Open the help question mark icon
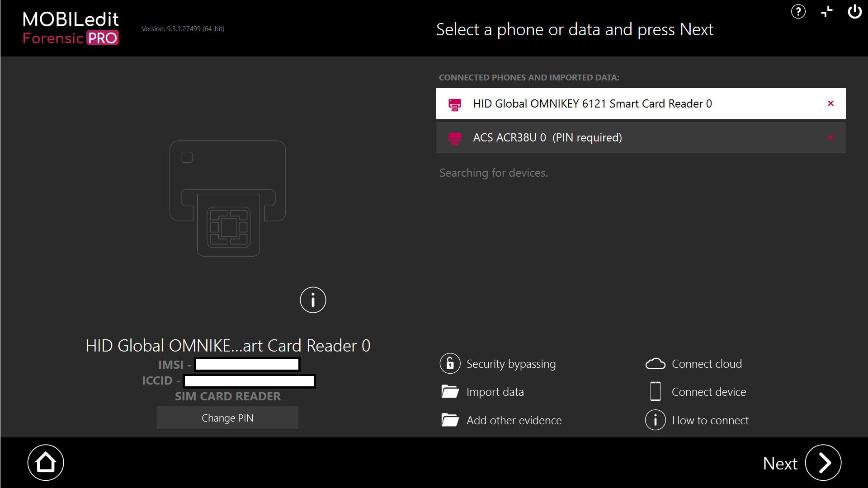 click(x=798, y=12)
